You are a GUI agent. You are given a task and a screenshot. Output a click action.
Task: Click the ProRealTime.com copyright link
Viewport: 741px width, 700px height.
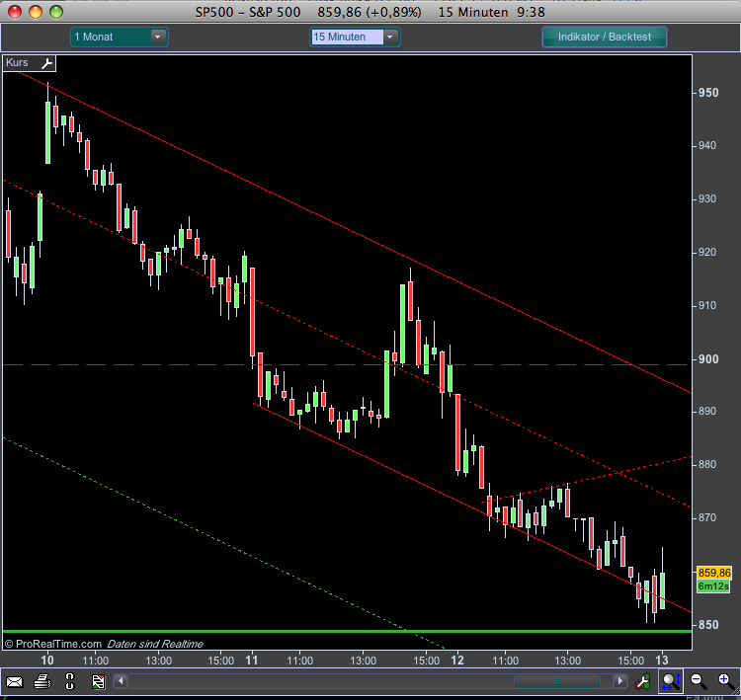pyautogui.click(x=53, y=644)
